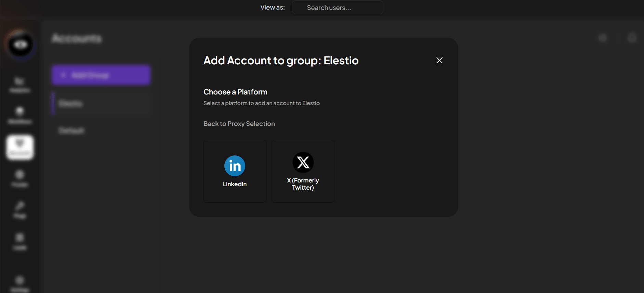The height and width of the screenshot is (293, 644).
Task: Focus the Search users field
Action: pyautogui.click(x=338, y=8)
